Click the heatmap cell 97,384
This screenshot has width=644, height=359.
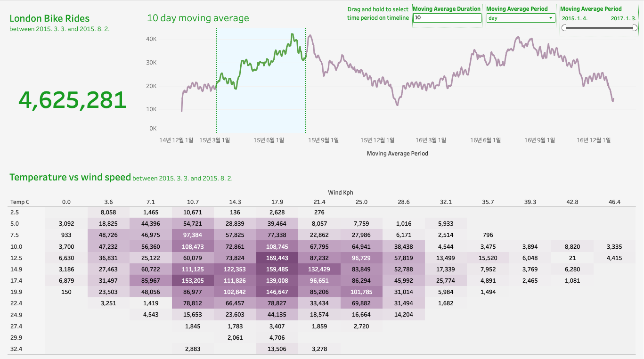tap(193, 235)
